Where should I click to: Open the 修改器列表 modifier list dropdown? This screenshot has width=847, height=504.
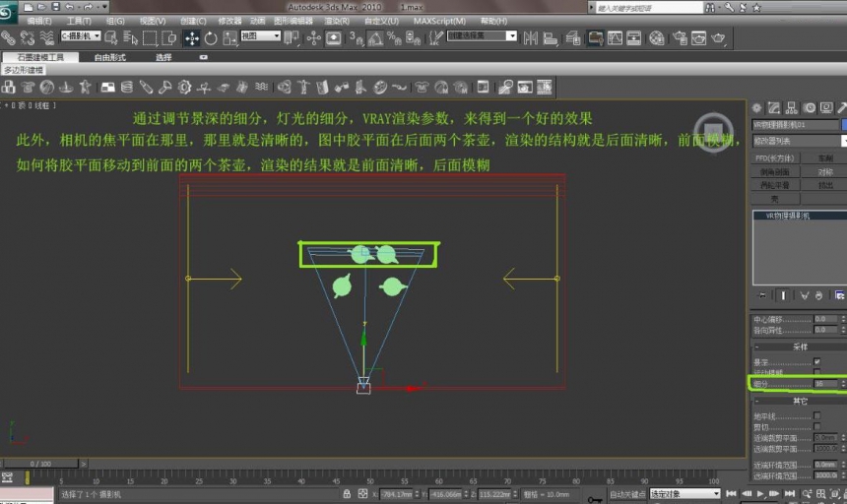coord(800,141)
